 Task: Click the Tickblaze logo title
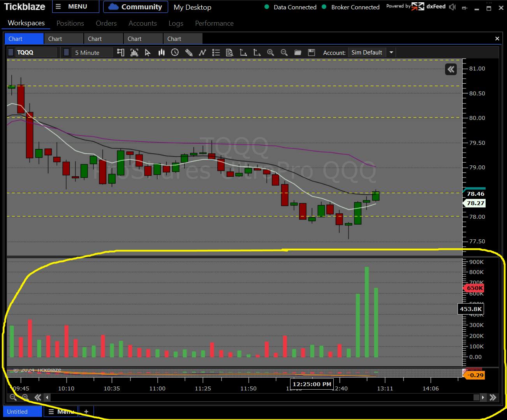tap(25, 7)
